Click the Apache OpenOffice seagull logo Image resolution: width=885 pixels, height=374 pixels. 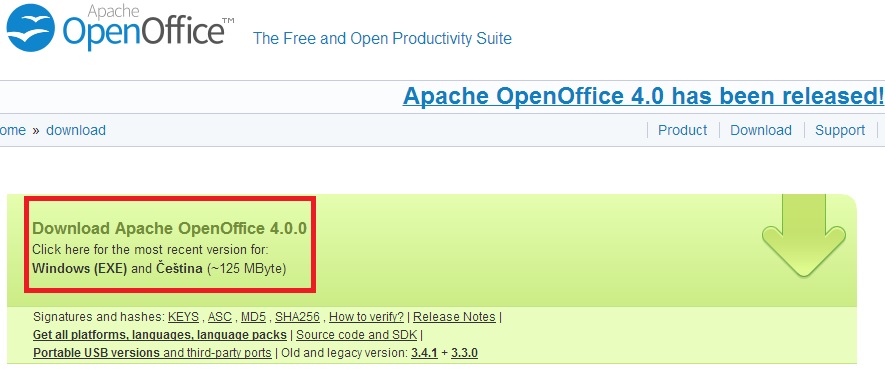tap(30, 28)
